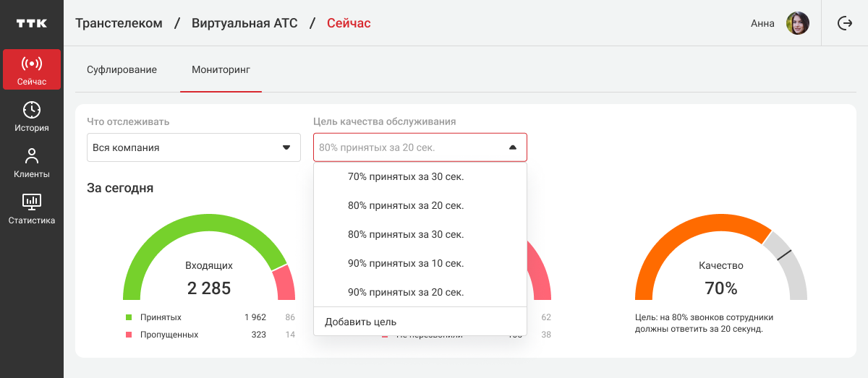This screenshot has height=378, width=868.
Task: Click Транстелеком breadcrumb link
Action: click(119, 23)
